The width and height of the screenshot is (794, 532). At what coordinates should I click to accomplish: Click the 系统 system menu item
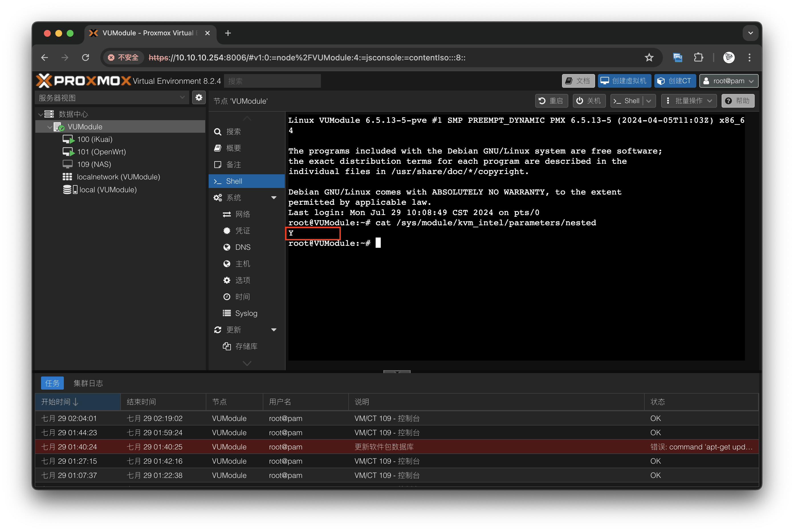coord(233,198)
